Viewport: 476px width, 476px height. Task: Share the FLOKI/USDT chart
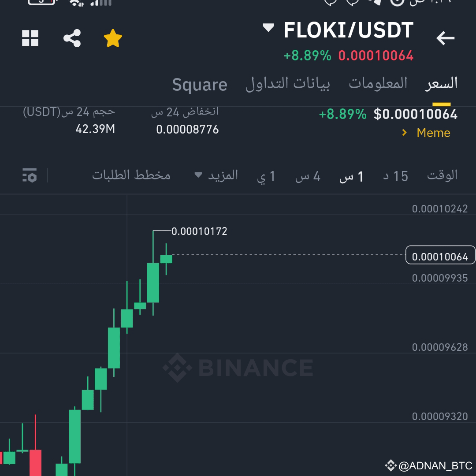(x=71, y=38)
